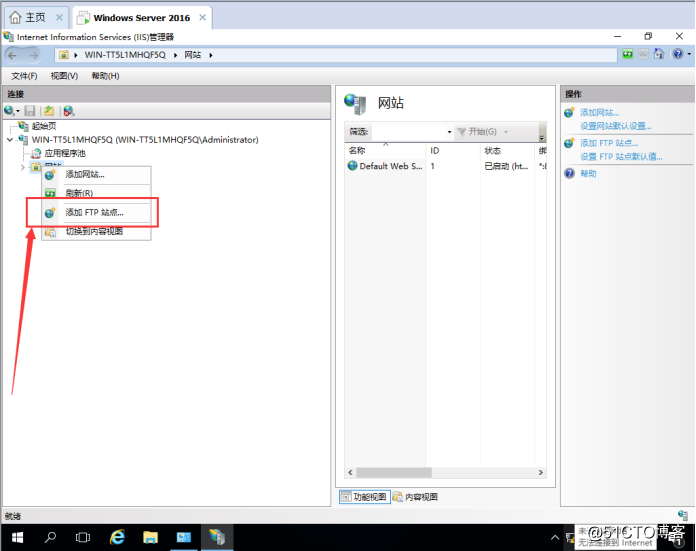
Task: Click the Add Website globe icon in Actions pane
Action: (569, 112)
